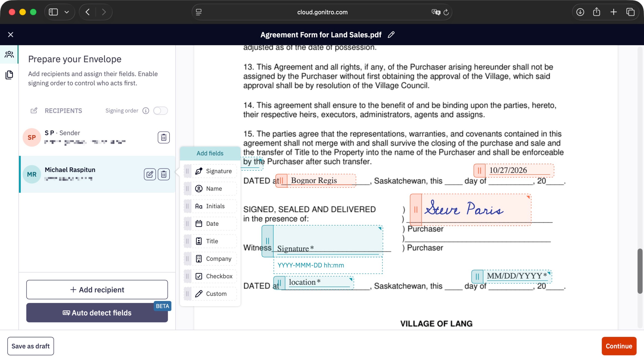Click the location* field

coord(313,283)
